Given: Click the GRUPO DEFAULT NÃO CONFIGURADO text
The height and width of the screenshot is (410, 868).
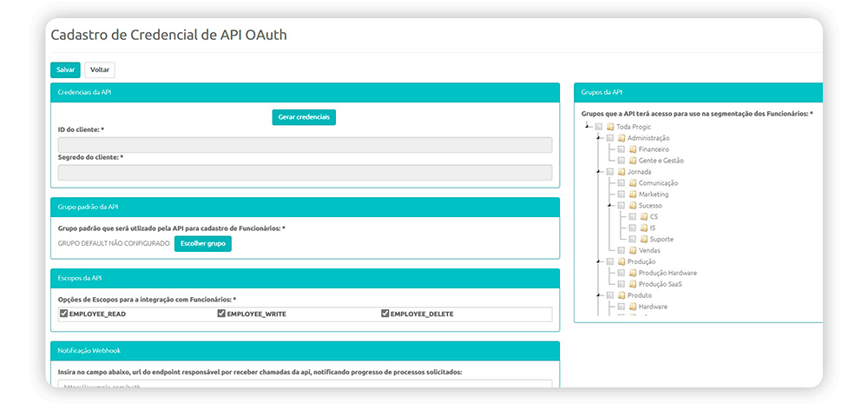Looking at the screenshot, I should coord(114,244).
